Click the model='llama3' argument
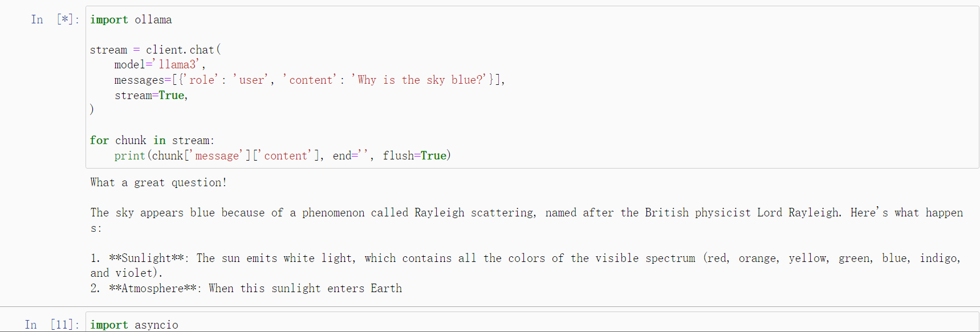The width and height of the screenshot is (980, 332). [160, 64]
